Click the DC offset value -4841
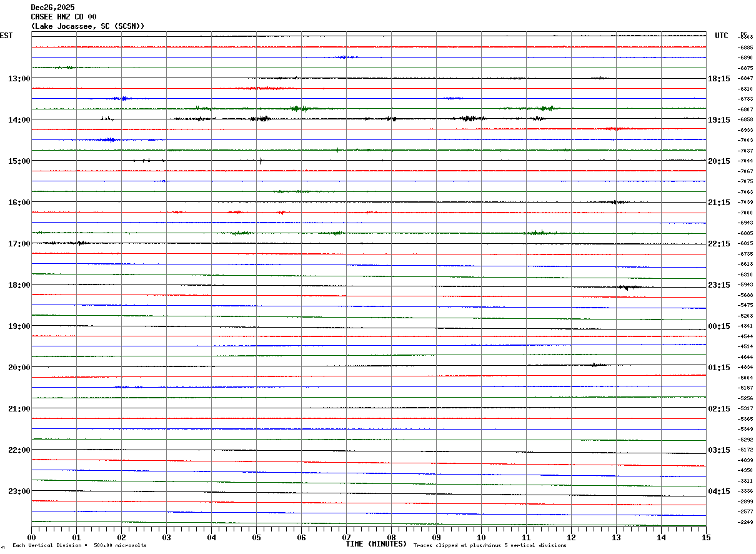This screenshot has height=554, width=756. pyautogui.click(x=745, y=326)
